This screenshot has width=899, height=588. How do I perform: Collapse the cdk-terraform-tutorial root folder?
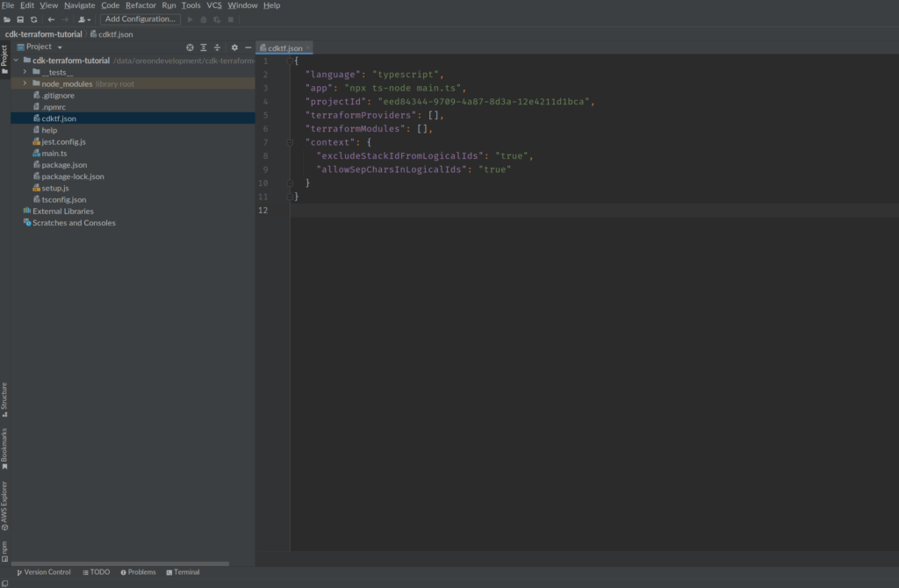(x=16, y=61)
